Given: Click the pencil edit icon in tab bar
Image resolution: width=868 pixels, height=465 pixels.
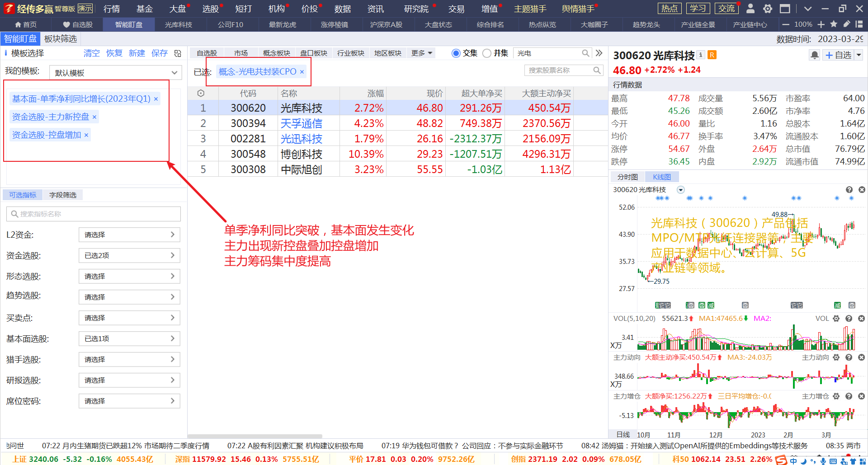Looking at the screenshot, I should [847, 24].
